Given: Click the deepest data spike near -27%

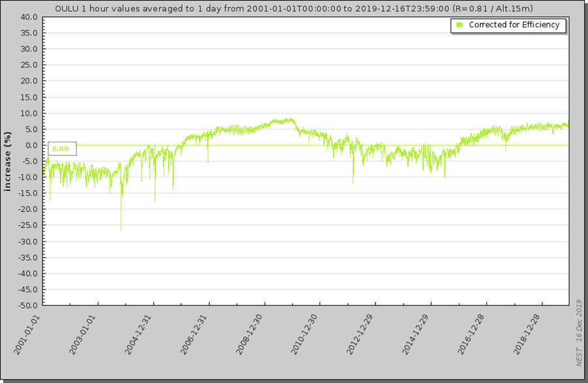Looking at the screenshot, I should pyautogui.click(x=121, y=230).
